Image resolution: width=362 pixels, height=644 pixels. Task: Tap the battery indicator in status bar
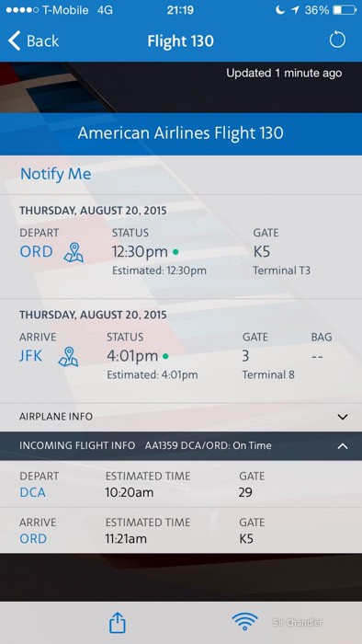[x=344, y=10]
